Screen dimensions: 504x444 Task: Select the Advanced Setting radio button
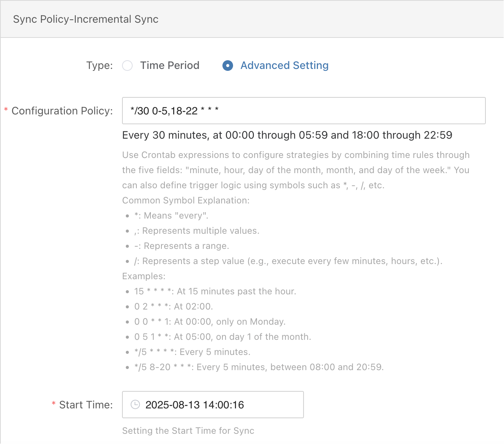(227, 66)
